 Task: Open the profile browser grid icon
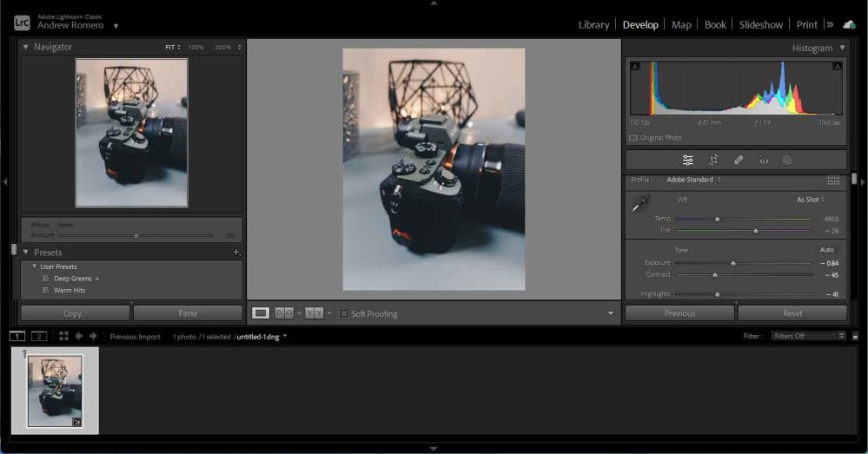pos(833,180)
